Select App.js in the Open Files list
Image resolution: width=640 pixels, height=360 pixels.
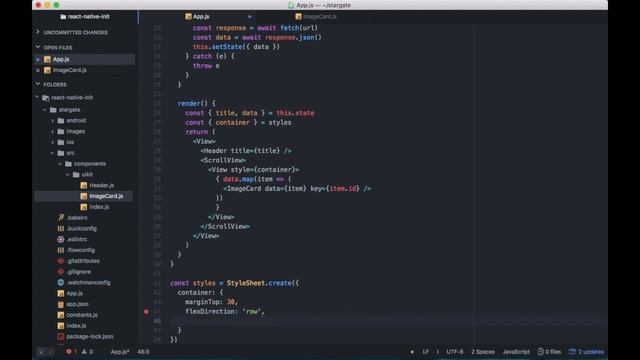pyautogui.click(x=84, y=59)
